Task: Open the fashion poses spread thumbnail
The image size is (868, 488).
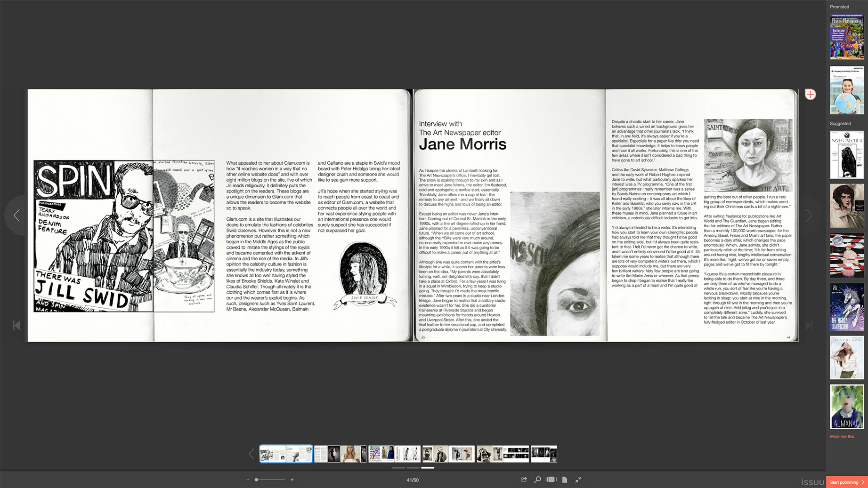Action: 448,454
